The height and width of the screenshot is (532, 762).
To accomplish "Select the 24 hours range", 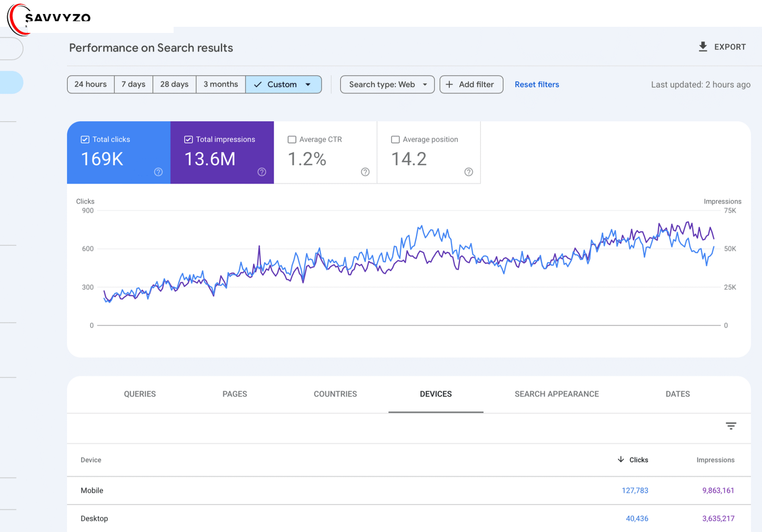I will tap(90, 84).
